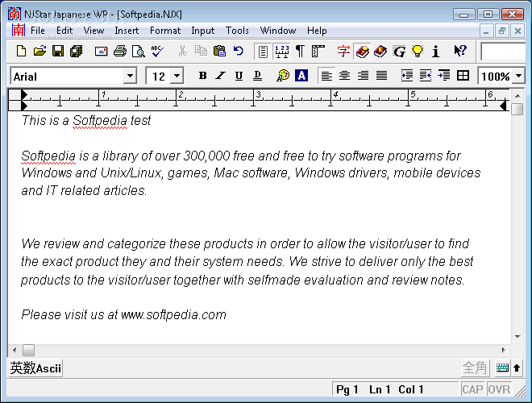The height and width of the screenshot is (403, 532).
Task: Cut selection scissors icon
Action: point(182,52)
